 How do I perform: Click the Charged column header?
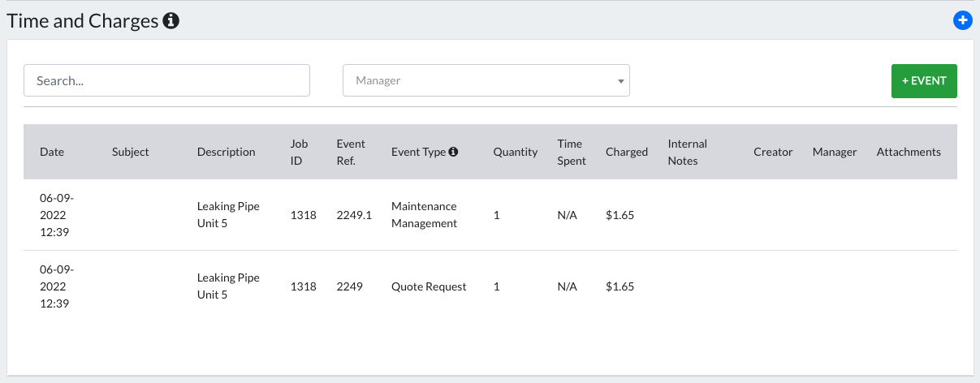point(627,152)
